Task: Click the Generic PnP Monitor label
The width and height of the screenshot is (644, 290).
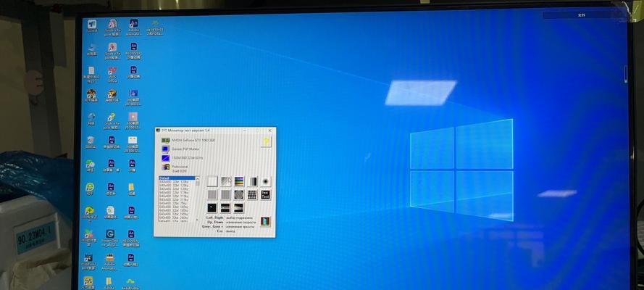Action: coord(185,149)
